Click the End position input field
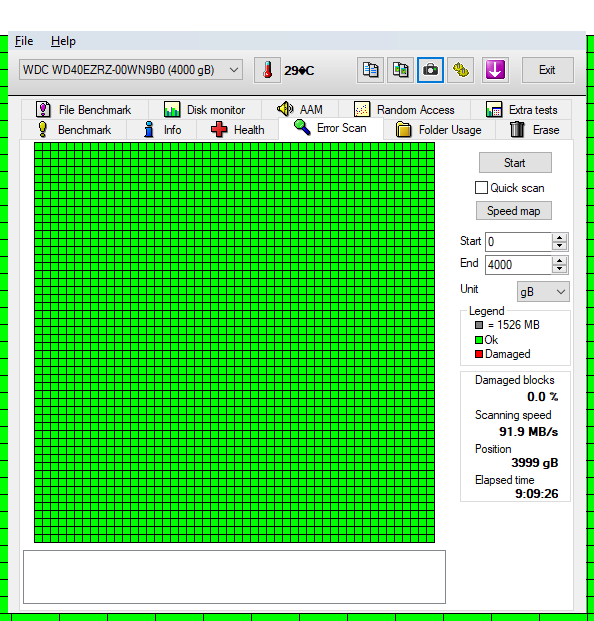This screenshot has width=594, height=621. coord(518,265)
